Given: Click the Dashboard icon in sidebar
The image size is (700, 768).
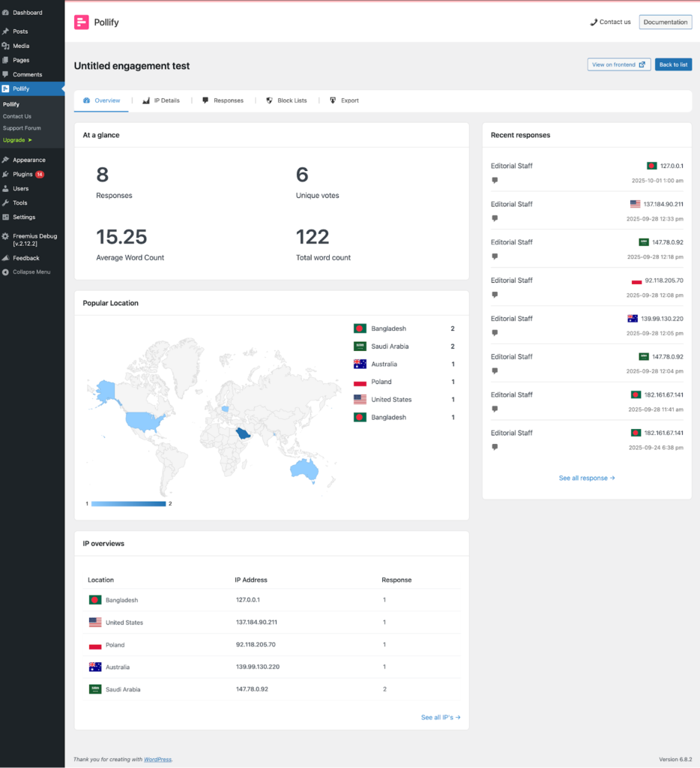Looking at the screenshot, I should pyautogui.click(x=6, y=13).
